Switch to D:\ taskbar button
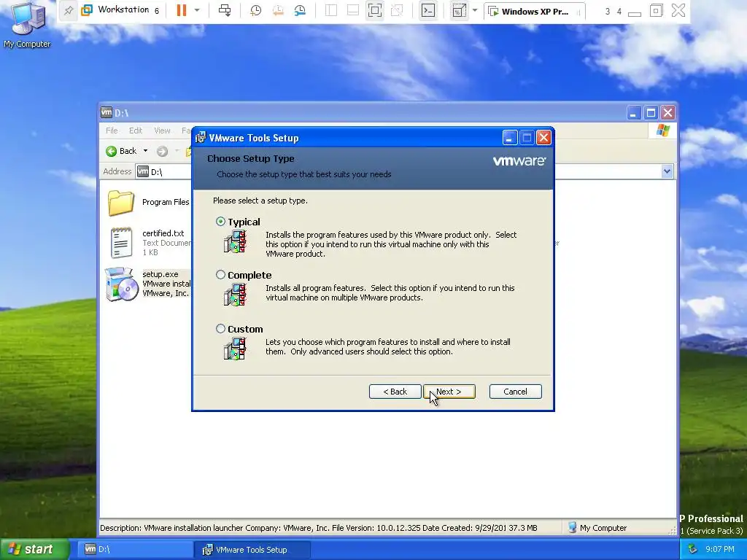 (x=134, y=550)
